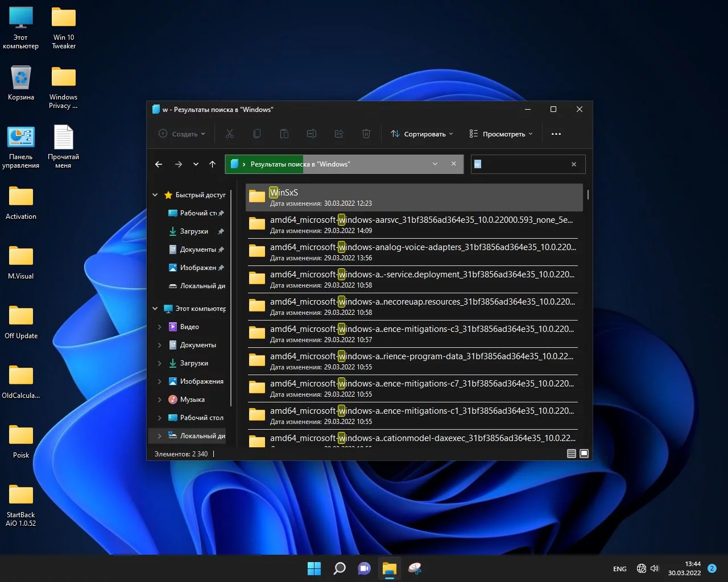The height and width of the screenshot is (582, 728).
Task: Clear the search box with X button
Action: (574, 164)
